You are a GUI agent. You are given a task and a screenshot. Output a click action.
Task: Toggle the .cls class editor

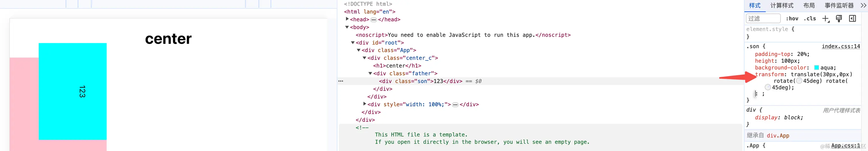click(810, 19)
